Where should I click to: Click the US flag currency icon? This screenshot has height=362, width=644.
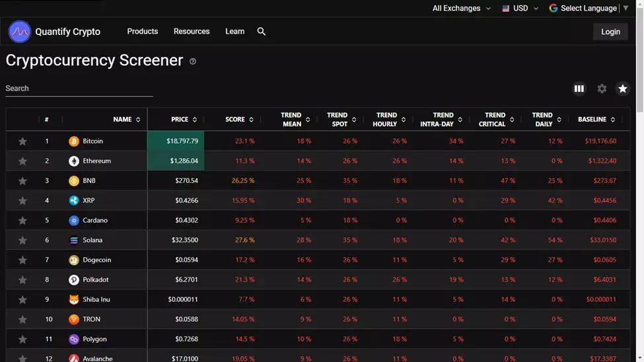point(505,8)
